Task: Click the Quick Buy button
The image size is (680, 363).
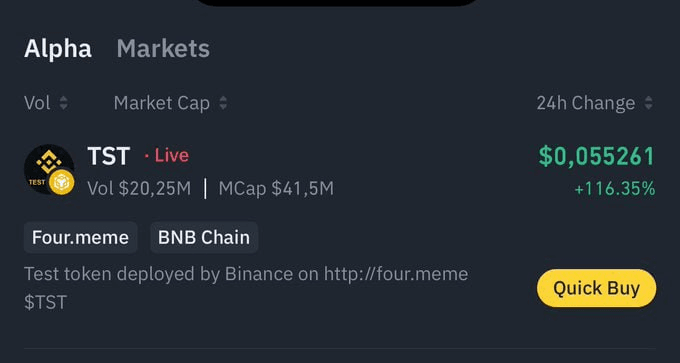Action: (x=596, y=288)
